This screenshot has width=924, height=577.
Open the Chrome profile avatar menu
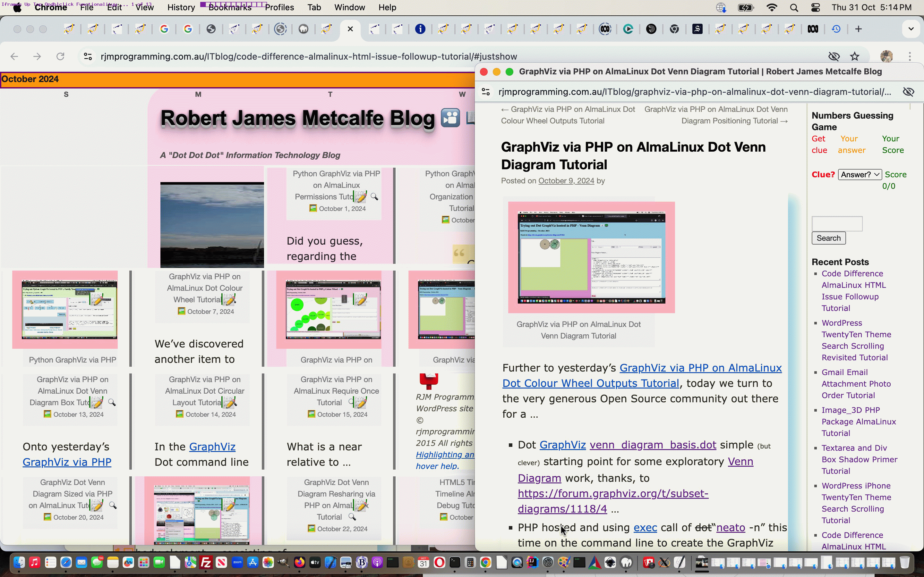point(886,56)
